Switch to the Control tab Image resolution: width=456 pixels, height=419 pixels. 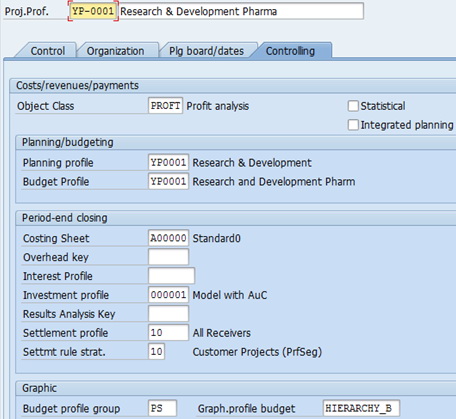(48, 51)
